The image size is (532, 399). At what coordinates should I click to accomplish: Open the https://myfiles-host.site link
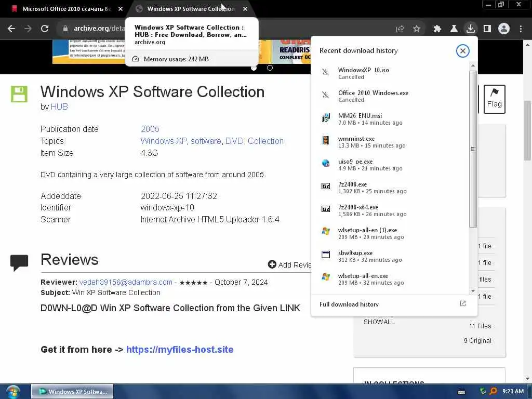[x=180, y=350]
